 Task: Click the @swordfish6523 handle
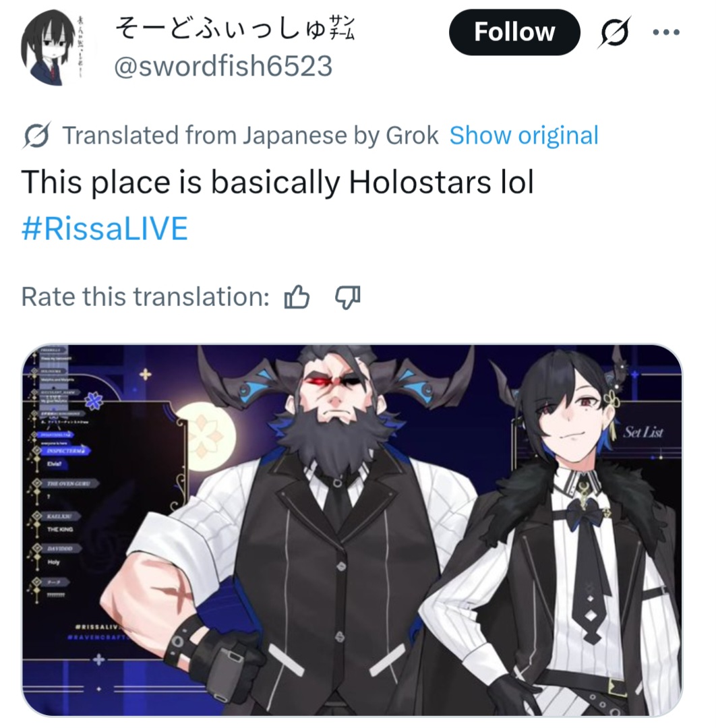tap(223, 66)
